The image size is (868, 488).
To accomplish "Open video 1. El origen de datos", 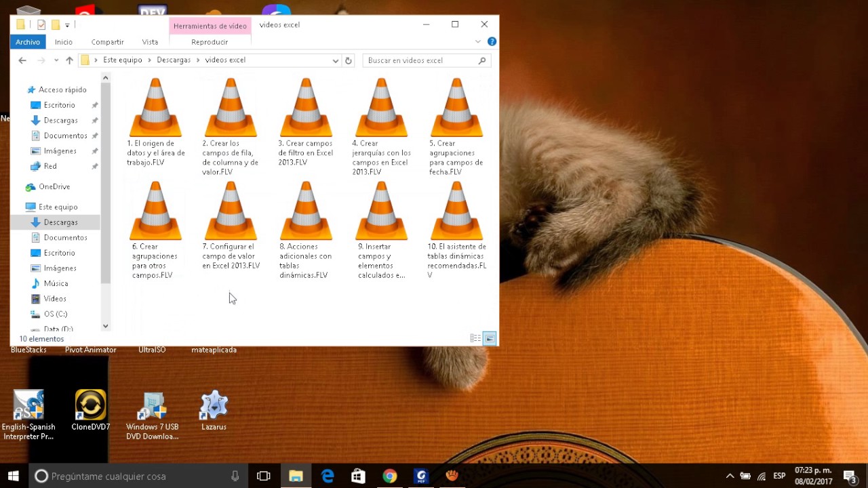I will [x=155, y=122].
